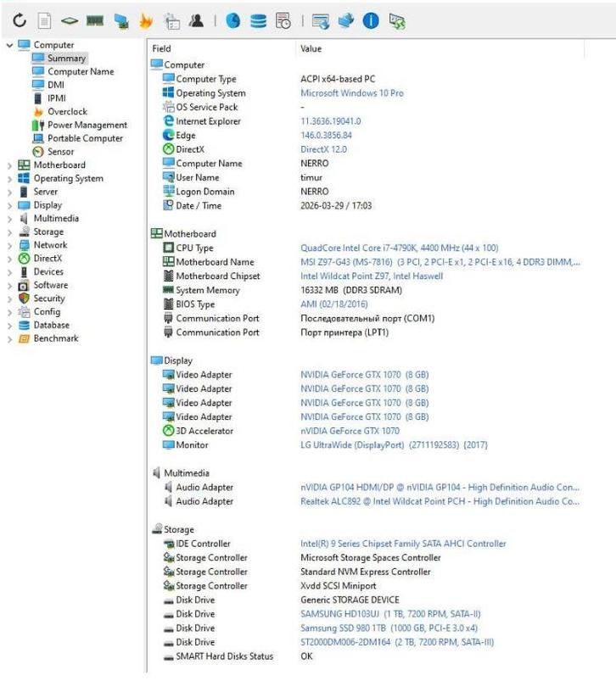Click the report with clock toolbar icon
Screen dimensions: 616x681
click(283, 20)
